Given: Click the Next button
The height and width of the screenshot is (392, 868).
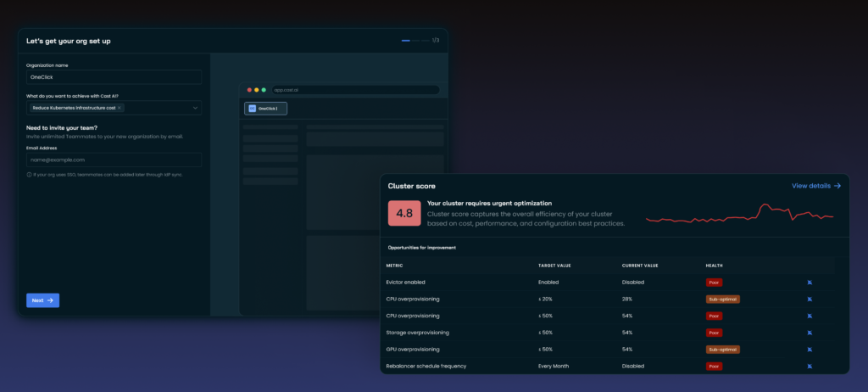Looking at the screenshot, I should pyautogui.click(x=42, y=300).
